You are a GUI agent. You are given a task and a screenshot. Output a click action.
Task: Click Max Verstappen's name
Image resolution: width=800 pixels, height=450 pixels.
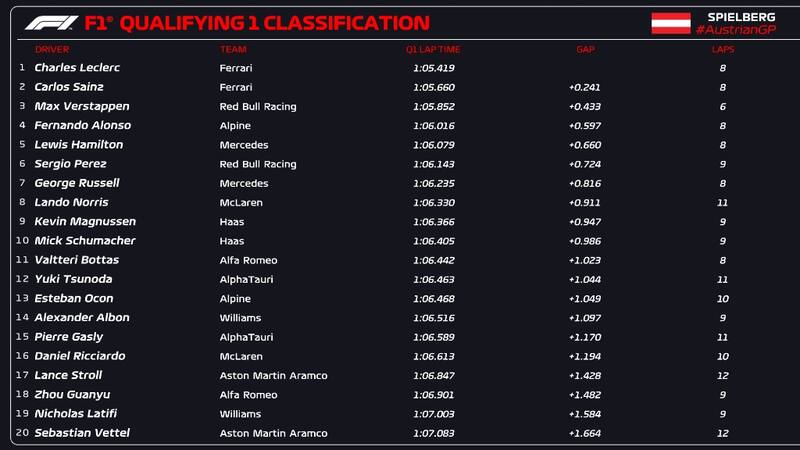82,106
